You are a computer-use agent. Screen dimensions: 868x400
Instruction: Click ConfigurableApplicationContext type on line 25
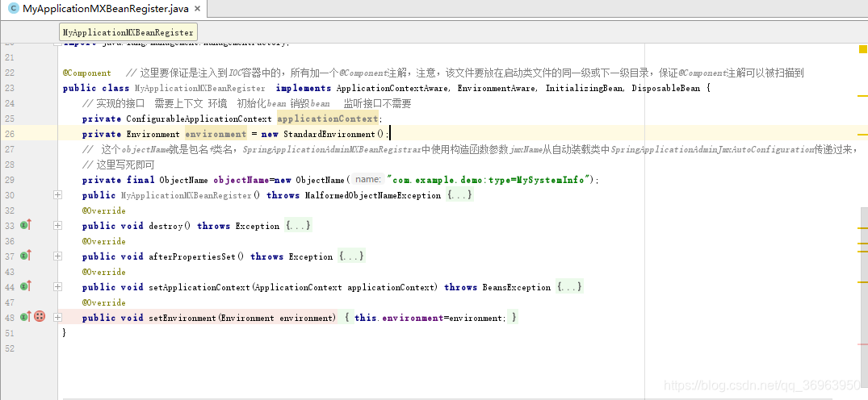pyautogui.click(x=199, y=119)
